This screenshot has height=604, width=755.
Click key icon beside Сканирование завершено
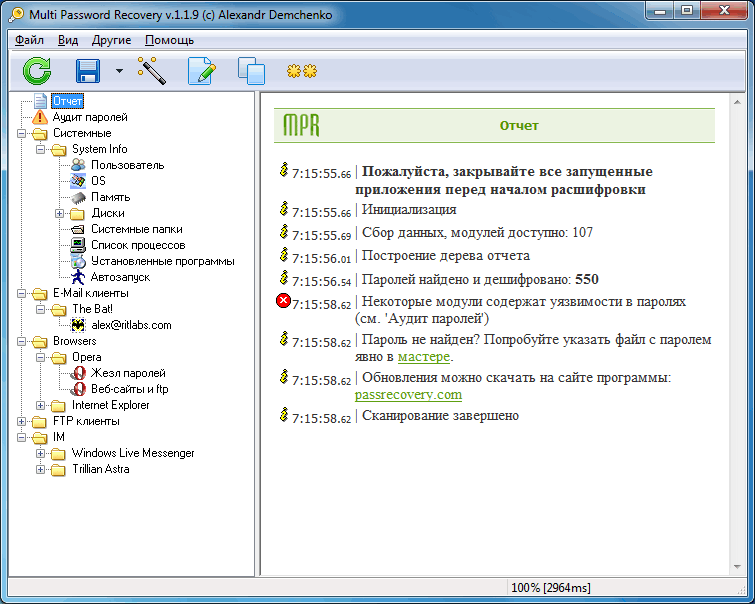pyautogui.click(x=284, y=415)
